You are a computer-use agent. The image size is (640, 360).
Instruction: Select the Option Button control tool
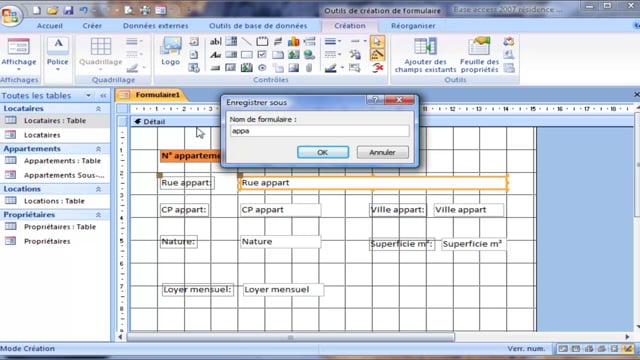[x=262, y=68]
